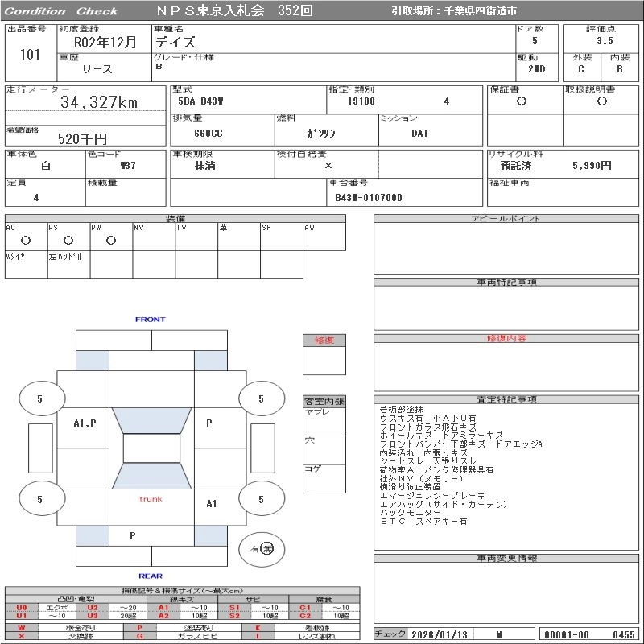Click the 取扱説明書 circle mark
The image size is (644, 644).
(601, 101)
